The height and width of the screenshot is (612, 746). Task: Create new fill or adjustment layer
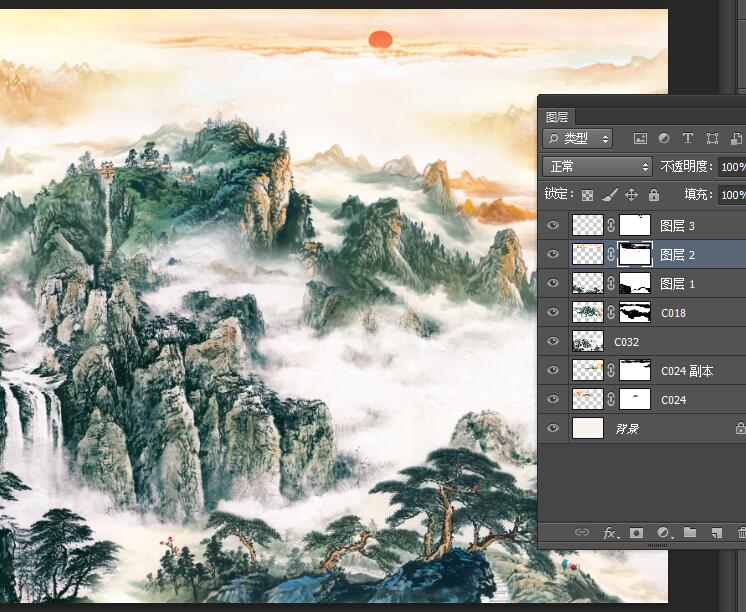[x=664, y=533]
